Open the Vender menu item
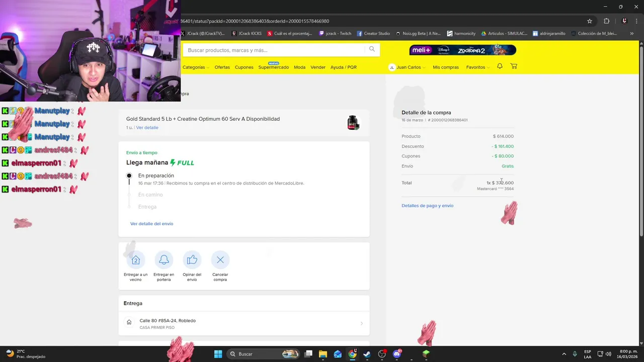 [318, 67]
